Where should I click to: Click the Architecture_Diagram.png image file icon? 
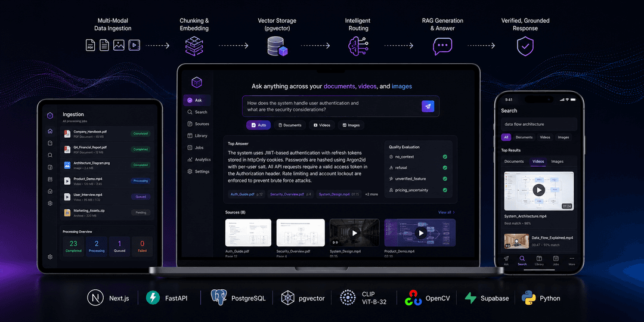click(67, 165)
